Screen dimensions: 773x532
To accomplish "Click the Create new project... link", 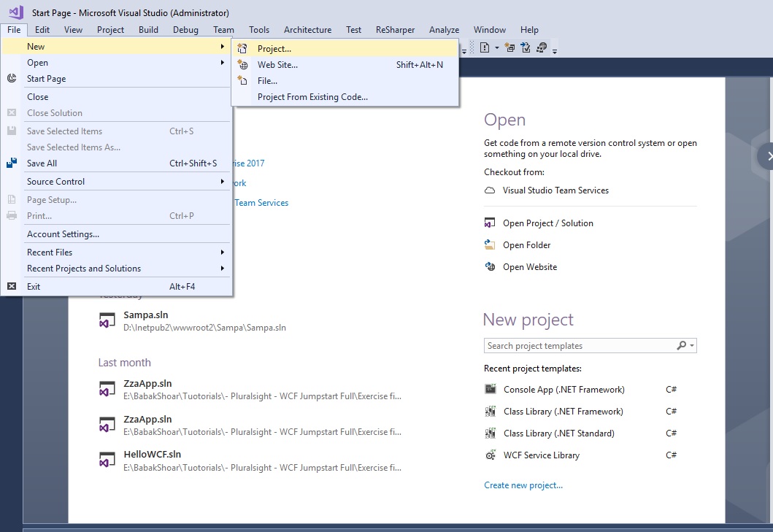I will (x=523, y=485).
